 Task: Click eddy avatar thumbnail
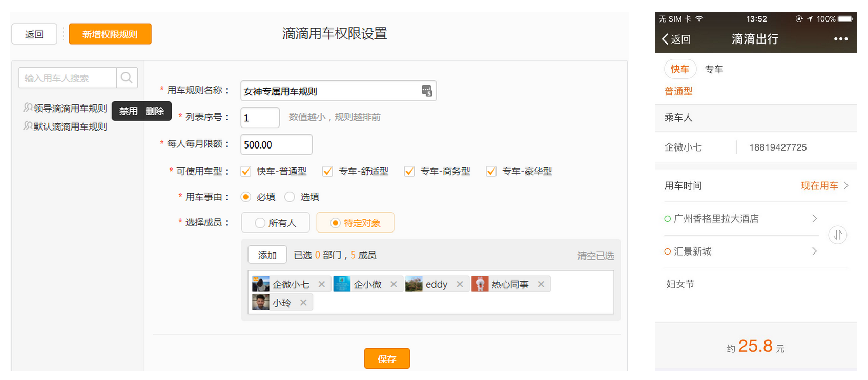414,284
